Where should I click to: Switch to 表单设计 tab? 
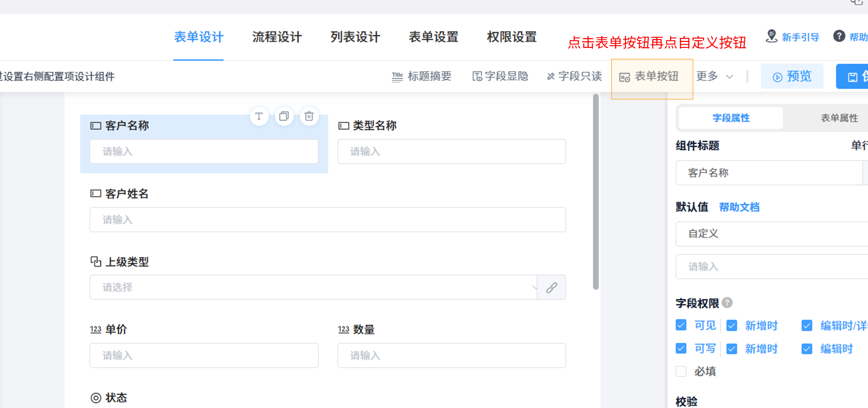click(x=199, y=37)
